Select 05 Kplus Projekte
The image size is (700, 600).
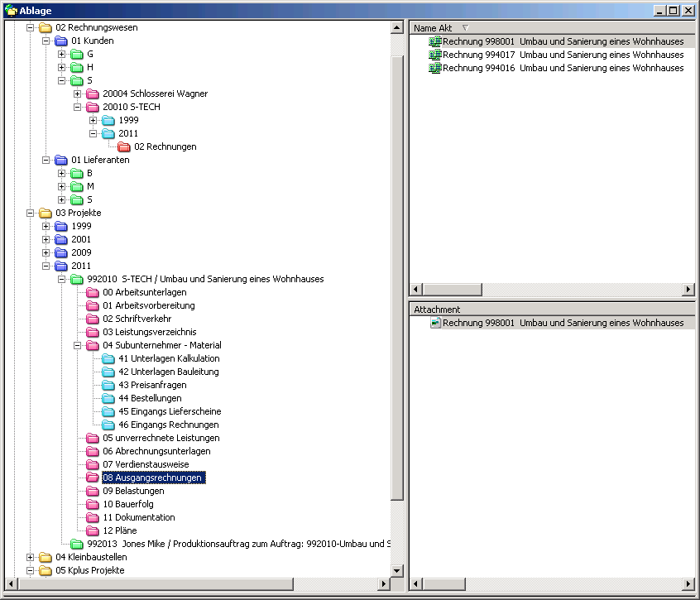click(x=89, y=570)
